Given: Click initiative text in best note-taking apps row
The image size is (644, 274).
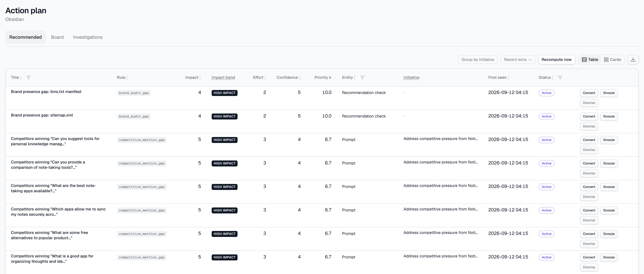Looking at the screenshot, I should [441, 186].
